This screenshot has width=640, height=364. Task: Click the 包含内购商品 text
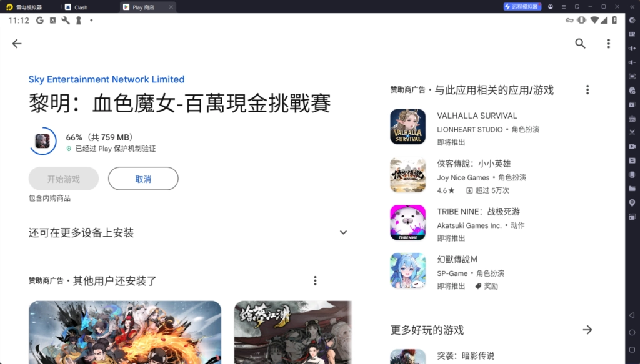pos(49,198)
